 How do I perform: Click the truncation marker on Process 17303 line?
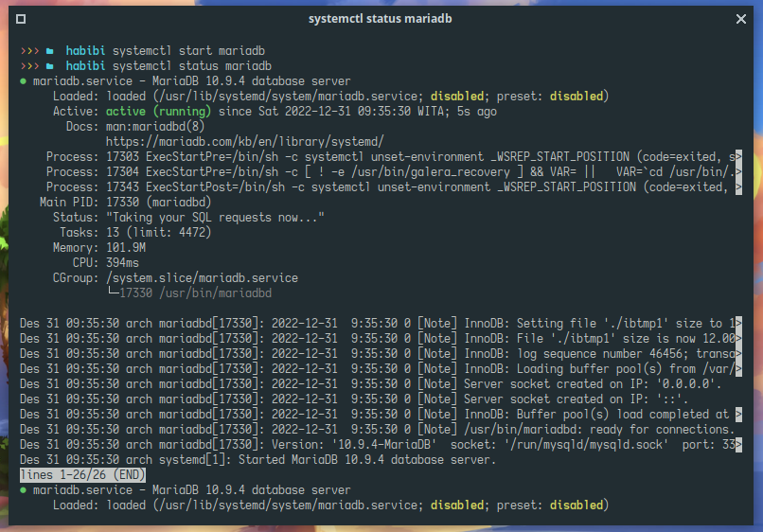click(738, 157)
